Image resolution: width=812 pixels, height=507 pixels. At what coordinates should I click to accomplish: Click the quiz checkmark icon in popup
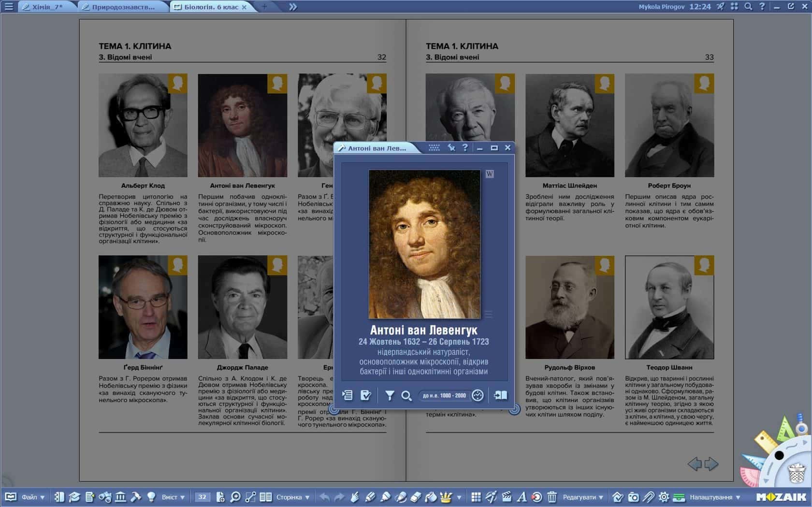click(x=366, y=395)
